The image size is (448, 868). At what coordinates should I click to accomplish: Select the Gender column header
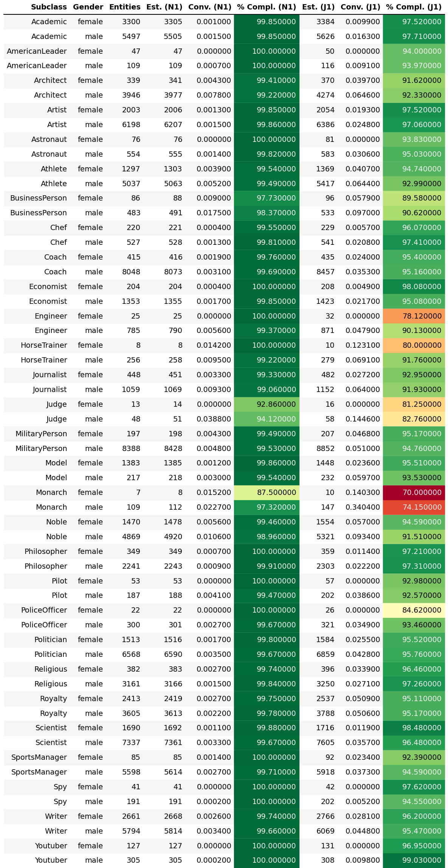tap(88, 7)
